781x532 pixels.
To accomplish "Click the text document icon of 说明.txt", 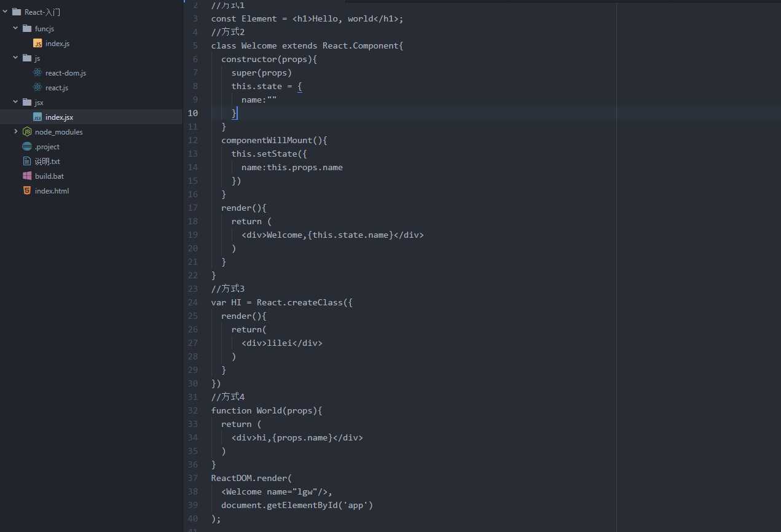I will [x=27, y=161].
